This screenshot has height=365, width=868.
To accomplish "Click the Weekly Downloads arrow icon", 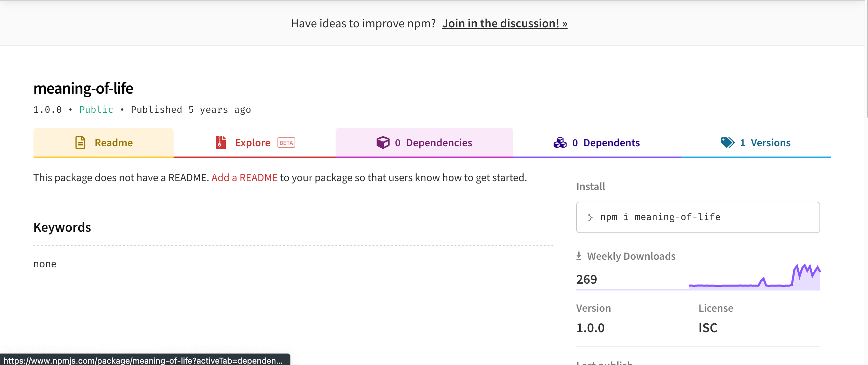I will 579,256.
